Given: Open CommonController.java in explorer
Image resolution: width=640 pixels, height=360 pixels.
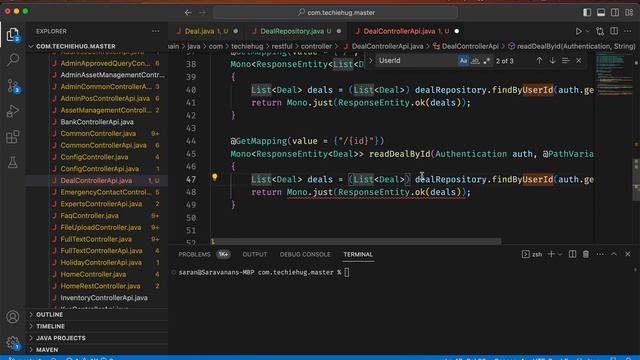Looking at the screenshot, I should point(97,133).
